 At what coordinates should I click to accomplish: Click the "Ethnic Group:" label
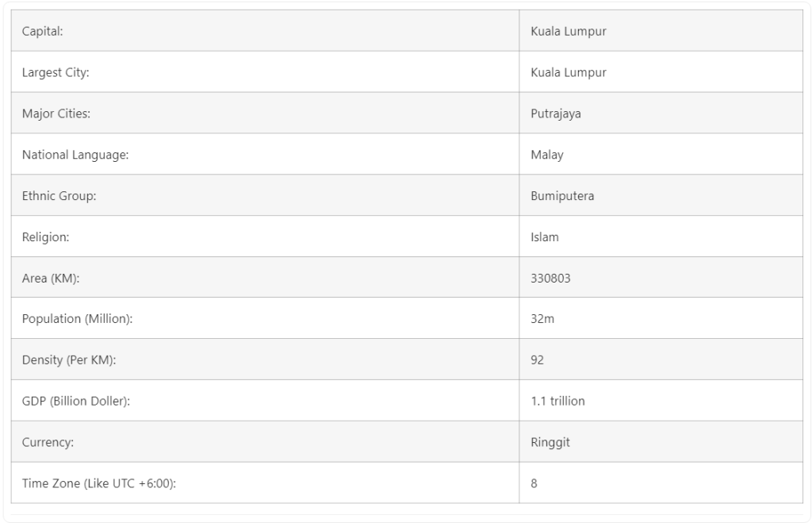59,196
